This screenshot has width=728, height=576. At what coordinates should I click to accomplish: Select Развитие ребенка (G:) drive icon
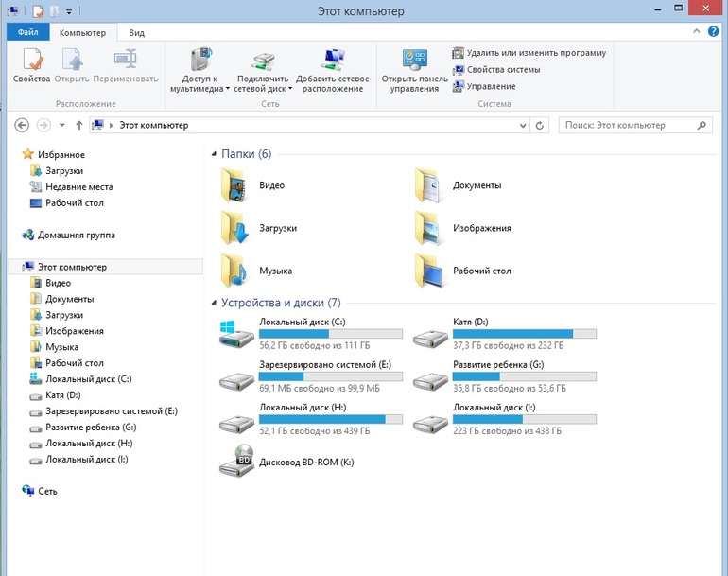(x=430, y=381)
